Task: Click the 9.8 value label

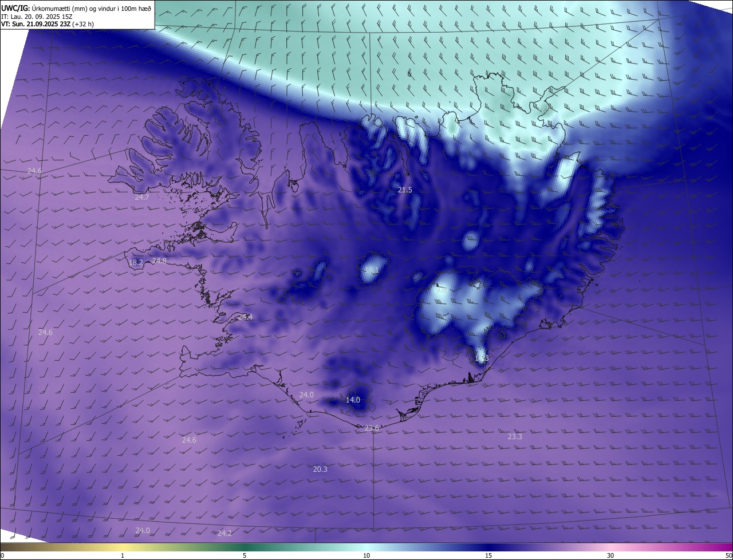Action: point(441,290)
